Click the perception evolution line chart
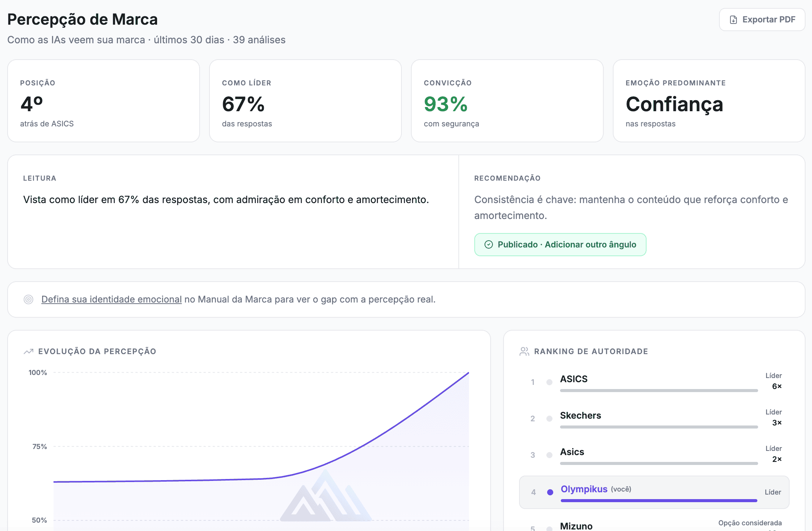 [x=261, y=451]
